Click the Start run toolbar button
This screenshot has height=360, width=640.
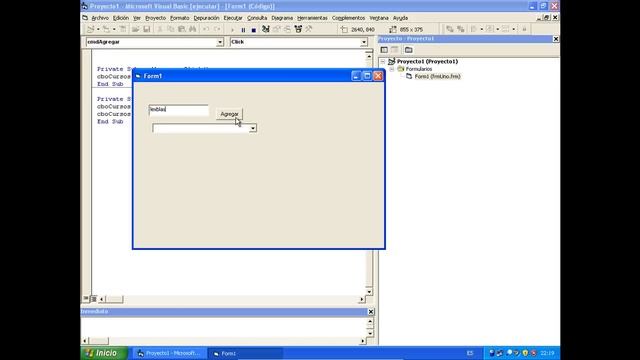pos(232,29)
